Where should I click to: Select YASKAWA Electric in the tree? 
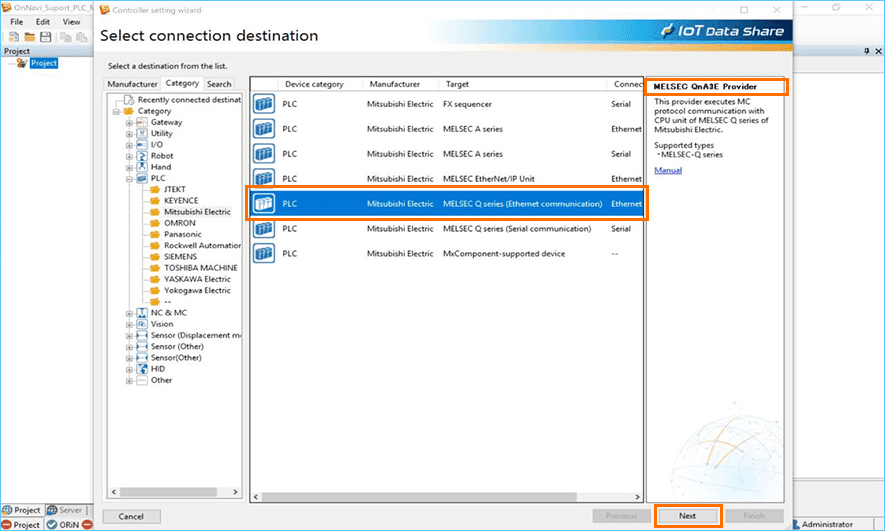click(x=197, y=279)
